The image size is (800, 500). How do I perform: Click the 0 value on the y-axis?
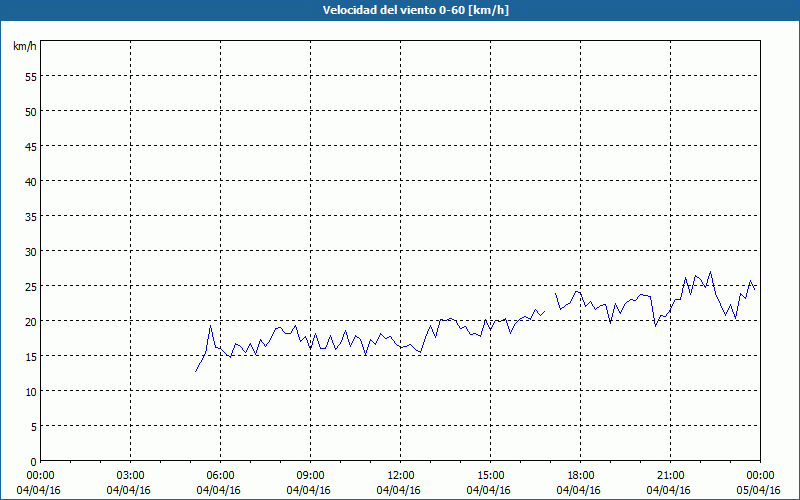coord(34,462)
